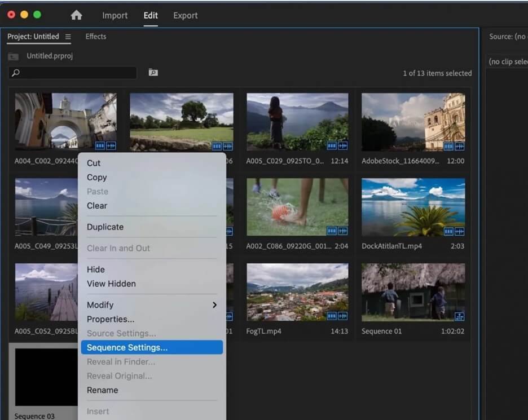Click the 1 of 13 items selected text
The width and height of the screenshot is (528, 420).
click(437, 73)
